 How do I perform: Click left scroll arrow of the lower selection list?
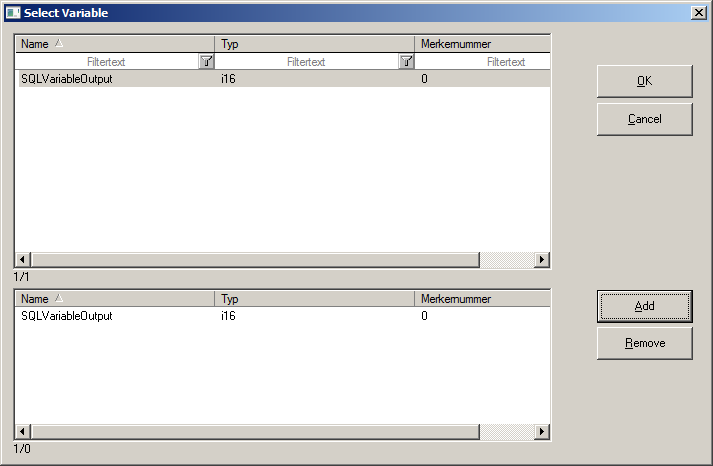click(x=22, y=432)
